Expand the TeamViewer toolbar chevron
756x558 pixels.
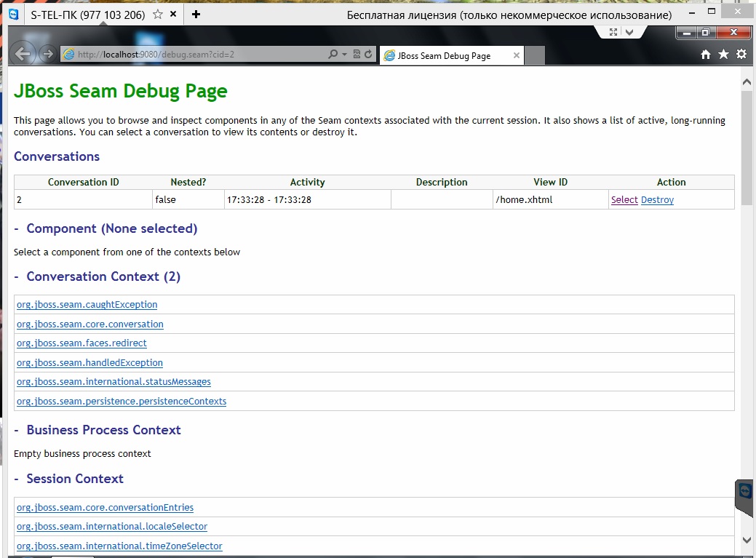tap(629, 32)
